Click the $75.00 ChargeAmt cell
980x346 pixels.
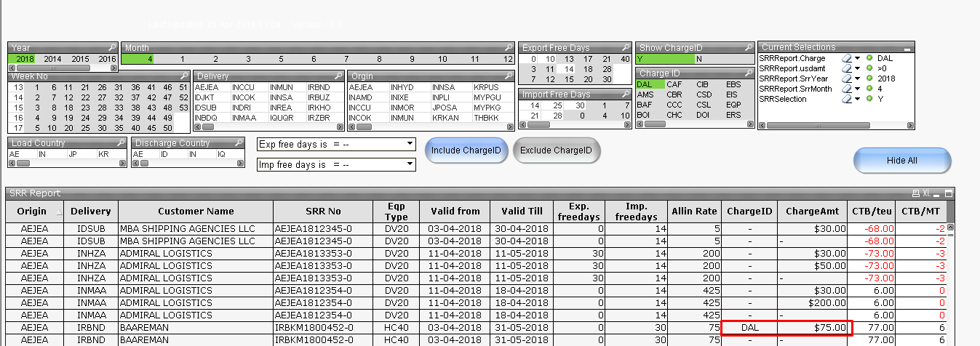point(813,328)
